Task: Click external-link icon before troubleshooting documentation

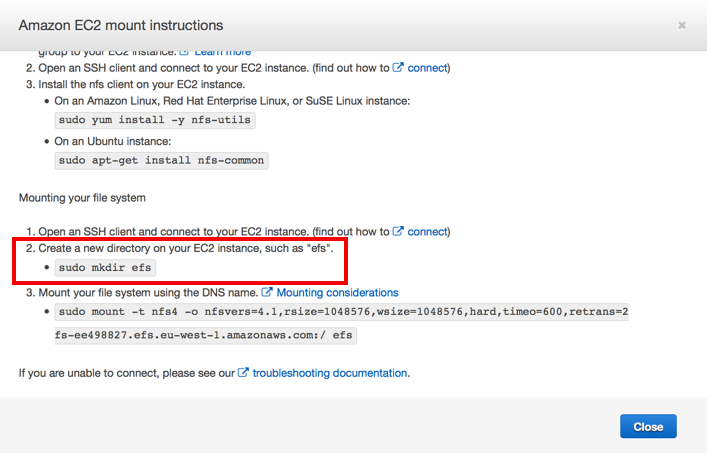Action: pyautogui.click(x=243, y=373)
